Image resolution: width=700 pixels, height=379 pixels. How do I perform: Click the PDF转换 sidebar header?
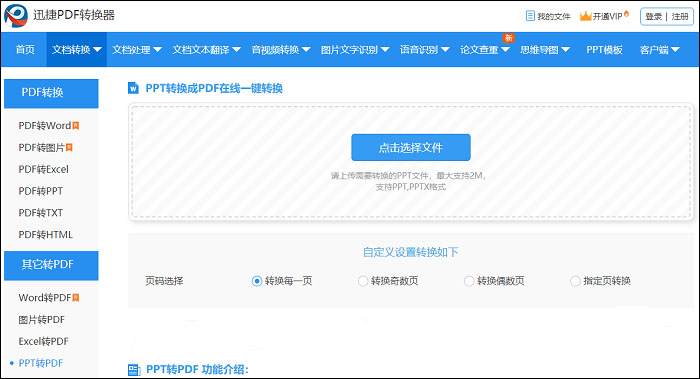pos(51,93)
